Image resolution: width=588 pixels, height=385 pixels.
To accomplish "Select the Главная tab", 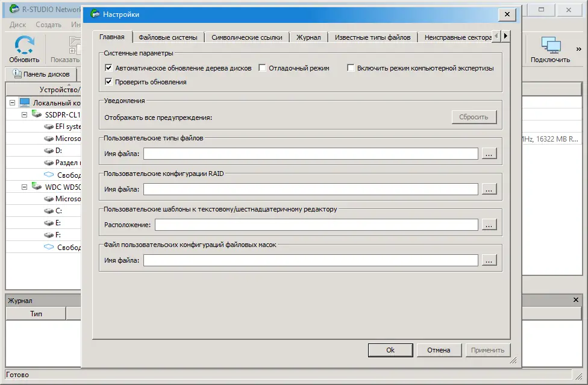I will point(111,37).
